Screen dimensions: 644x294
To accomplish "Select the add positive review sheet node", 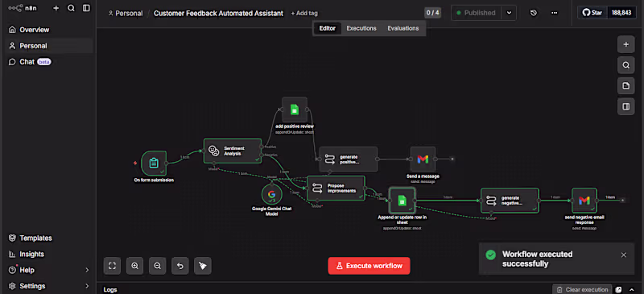I will (295, 110).
